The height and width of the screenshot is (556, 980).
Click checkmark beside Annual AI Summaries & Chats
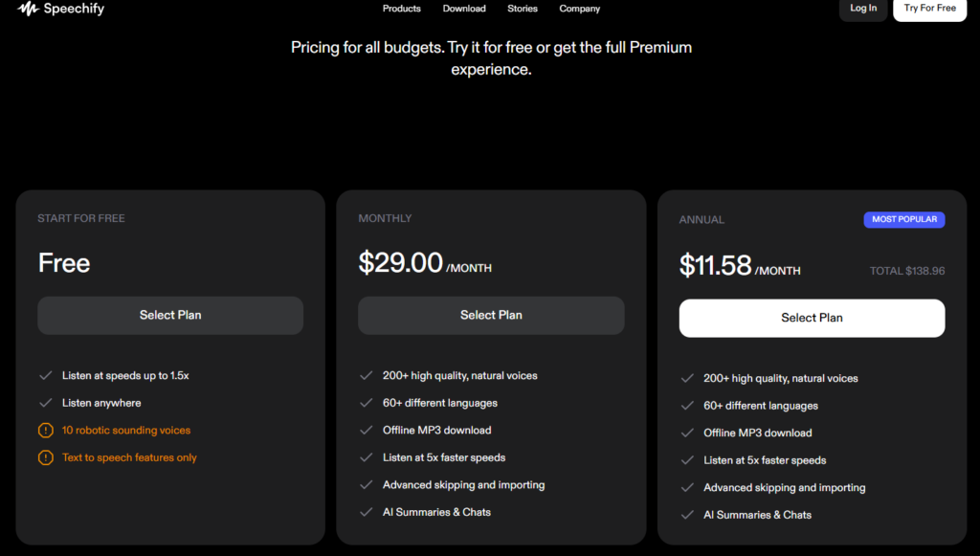(686, 515)
